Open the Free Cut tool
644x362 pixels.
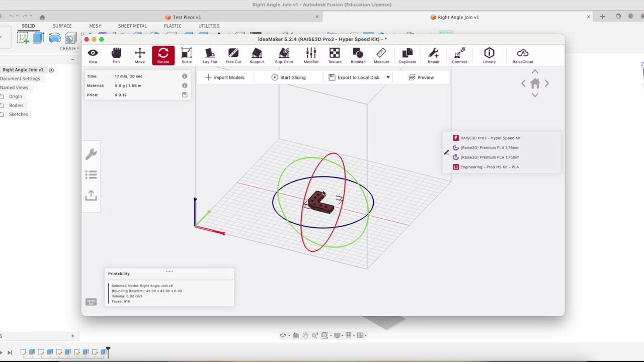click(x=233, y=55)
